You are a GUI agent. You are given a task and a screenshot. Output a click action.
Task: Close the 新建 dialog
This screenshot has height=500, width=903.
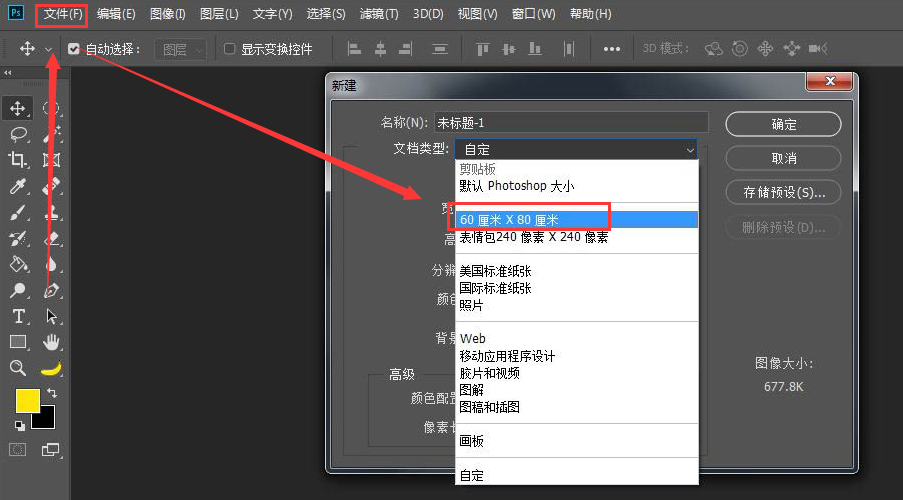tap(829, 81)
